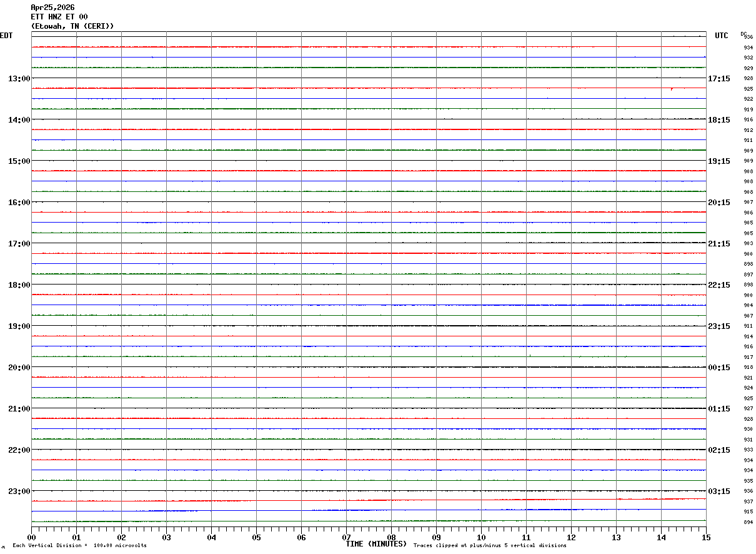Click the 03:15 UTC time label

pos(719,491)
